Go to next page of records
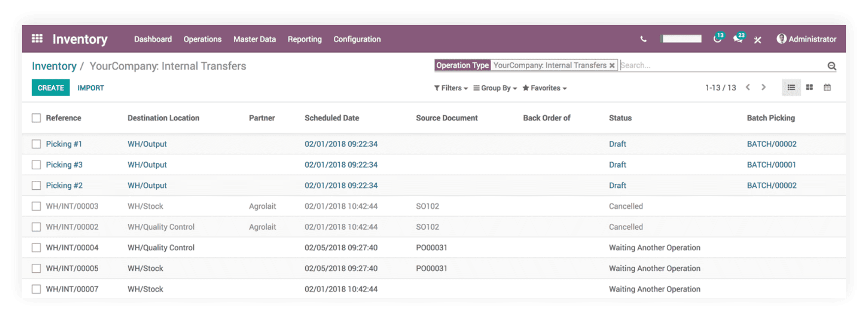The width and height of the screenshot is (868, 317). pyautogui.click(x=763, y=87)
